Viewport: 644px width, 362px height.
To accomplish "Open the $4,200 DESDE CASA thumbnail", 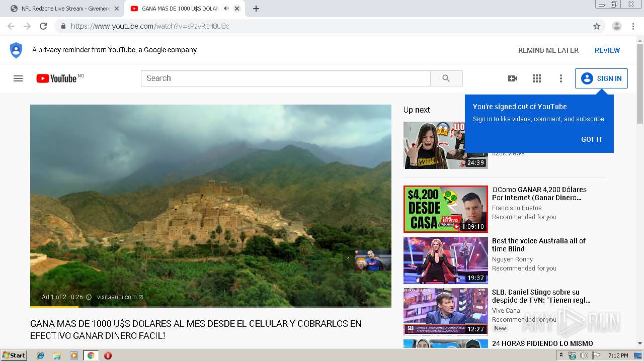I will click(445, 209).
